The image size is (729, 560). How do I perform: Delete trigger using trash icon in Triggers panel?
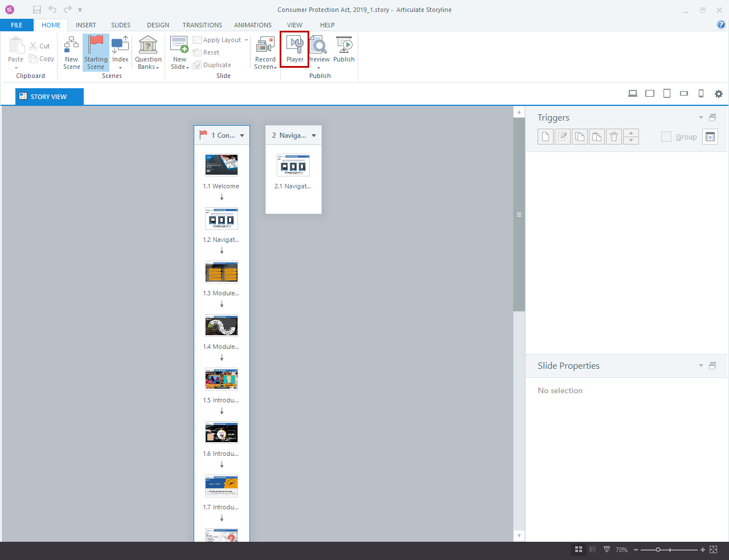pos(613,137)
